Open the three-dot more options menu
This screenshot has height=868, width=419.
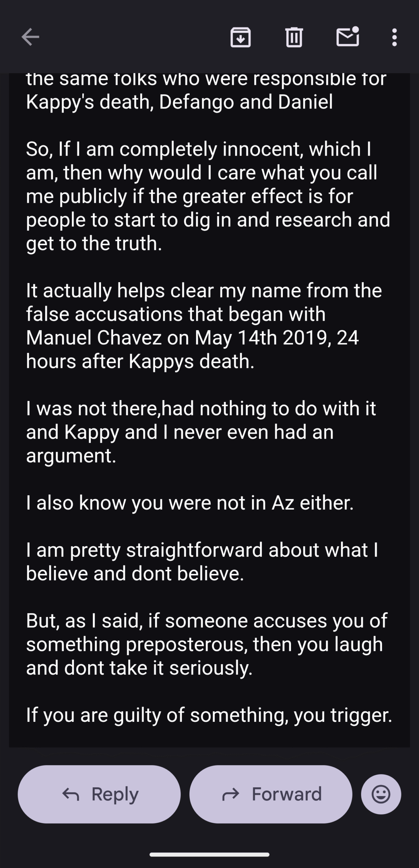(394, 37)
